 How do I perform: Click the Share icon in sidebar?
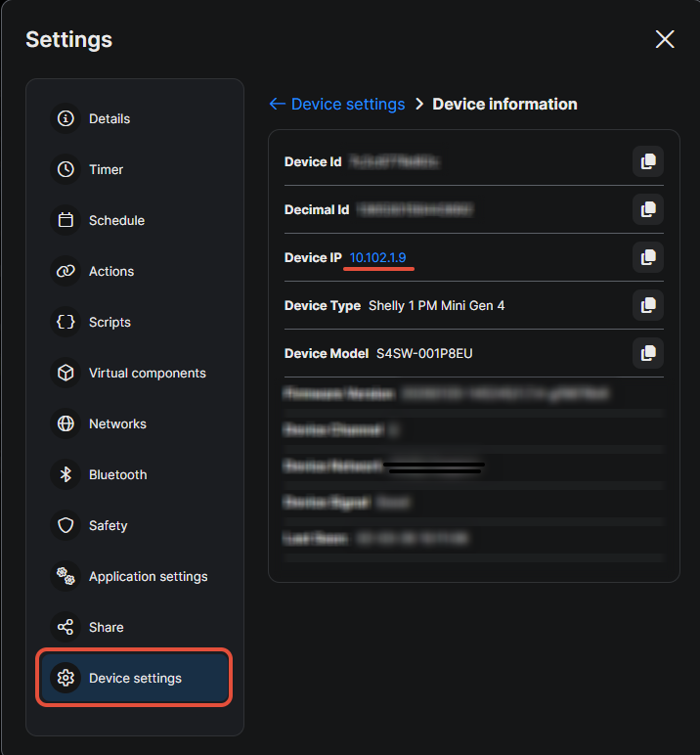[x=66, y=627]
